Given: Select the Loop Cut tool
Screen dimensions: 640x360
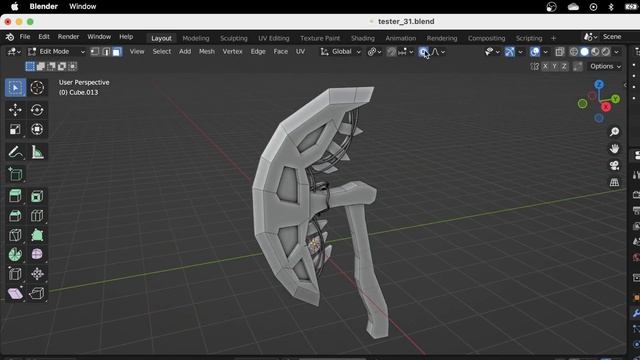Looking at the screenshot, I should 37,216.
